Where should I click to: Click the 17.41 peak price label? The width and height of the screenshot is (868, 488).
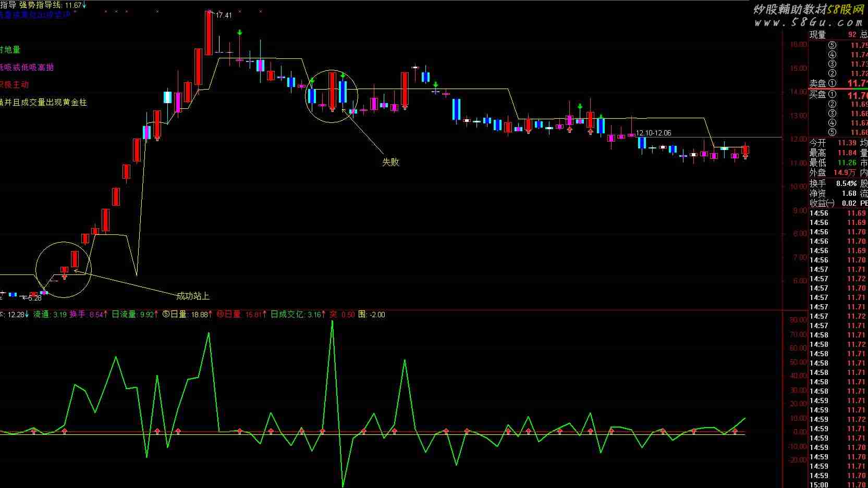224,15
